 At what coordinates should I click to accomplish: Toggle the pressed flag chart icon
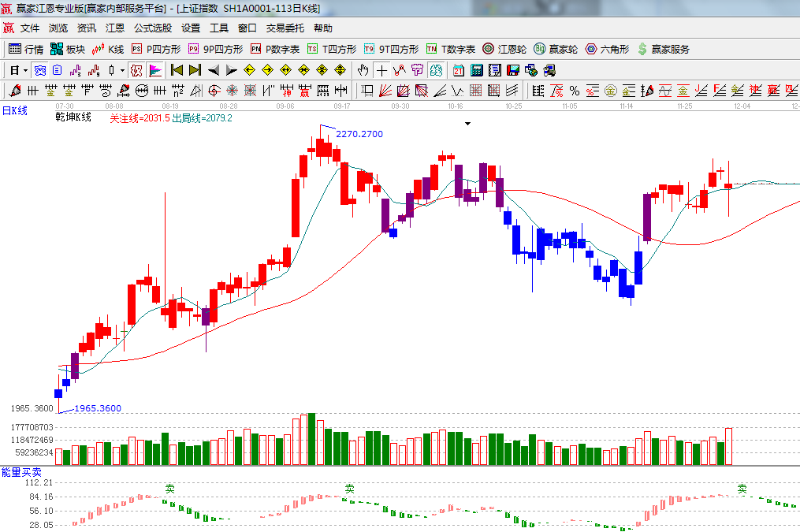point(154,70)
